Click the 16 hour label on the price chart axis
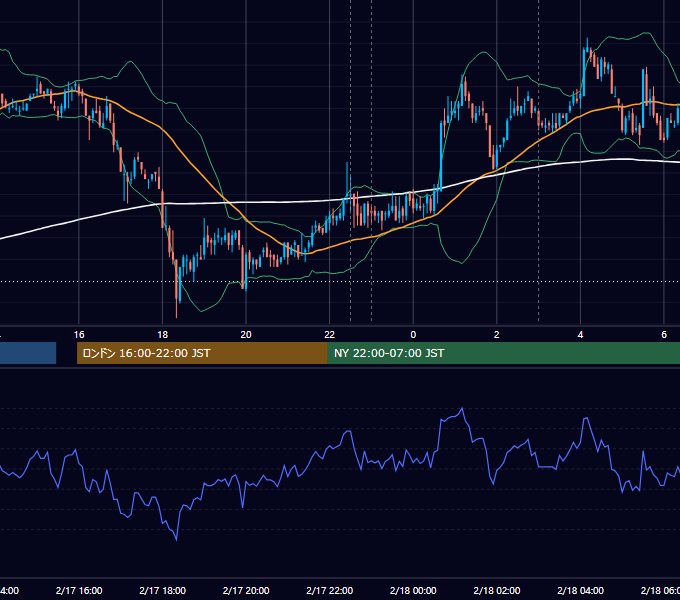This screenshot has height=600, width=680. [x=79, y=335]
